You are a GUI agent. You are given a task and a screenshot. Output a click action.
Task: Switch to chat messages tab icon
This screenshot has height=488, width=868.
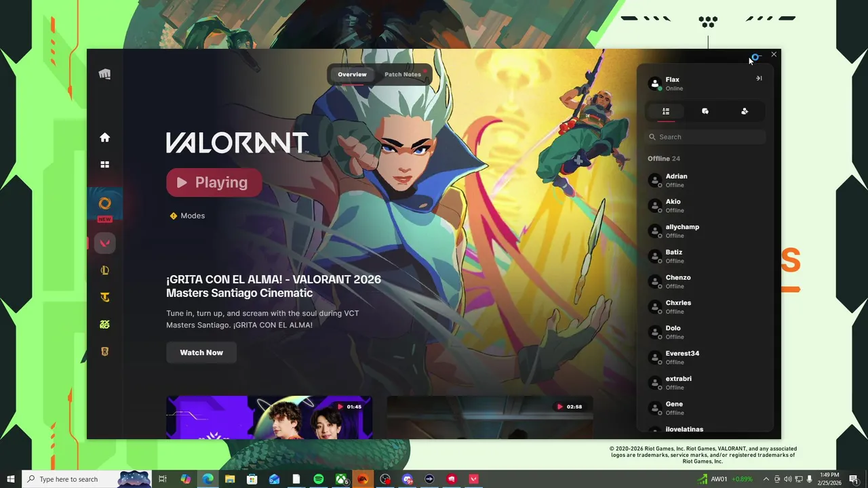(705, 111)
